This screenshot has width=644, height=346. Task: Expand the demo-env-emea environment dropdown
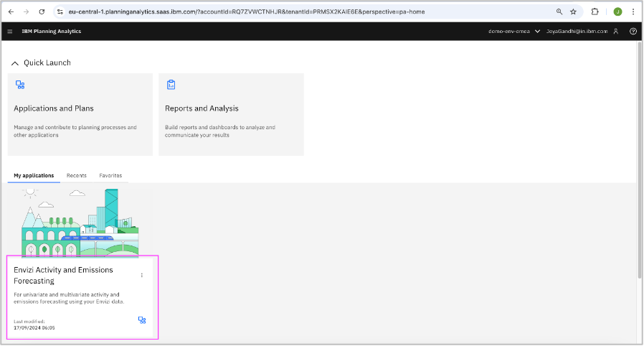click(x=537, y=32)
